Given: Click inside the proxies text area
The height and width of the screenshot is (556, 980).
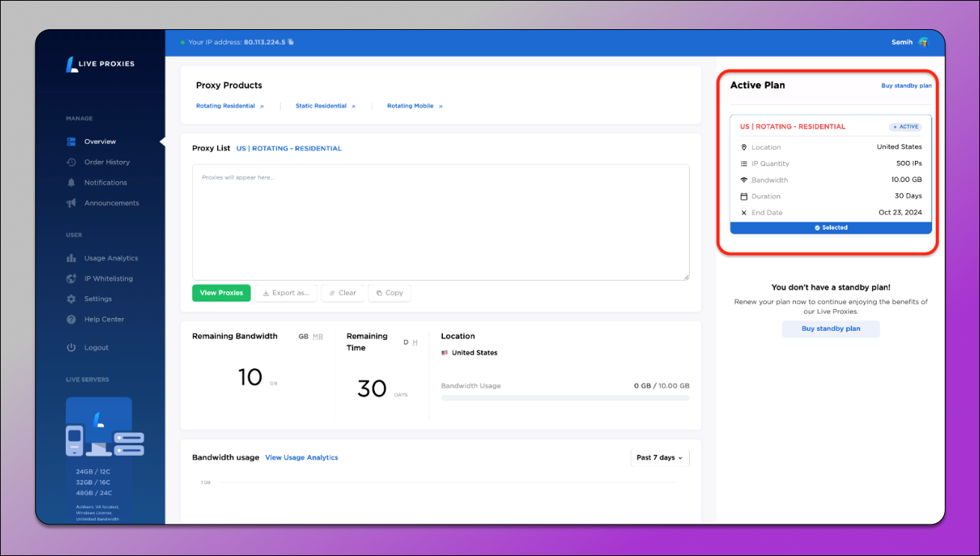Looking at the screenshot, I should (x=441, y=222).
